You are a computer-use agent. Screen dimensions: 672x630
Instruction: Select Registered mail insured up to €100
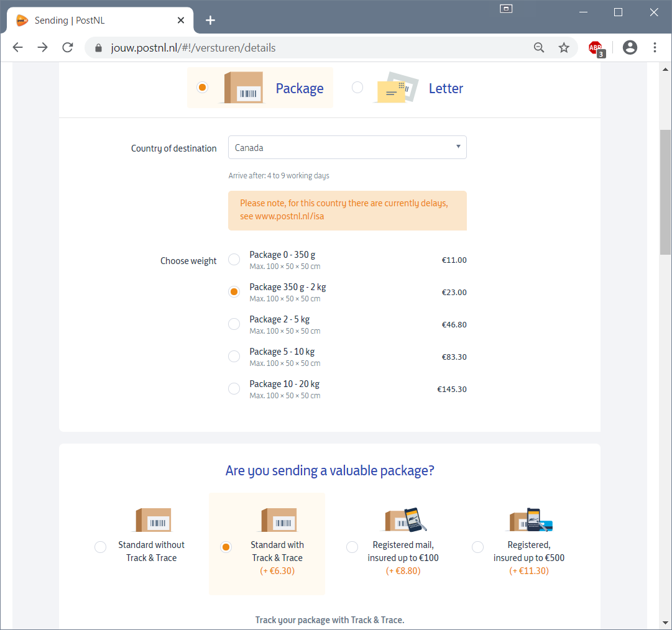coord(352,547)
